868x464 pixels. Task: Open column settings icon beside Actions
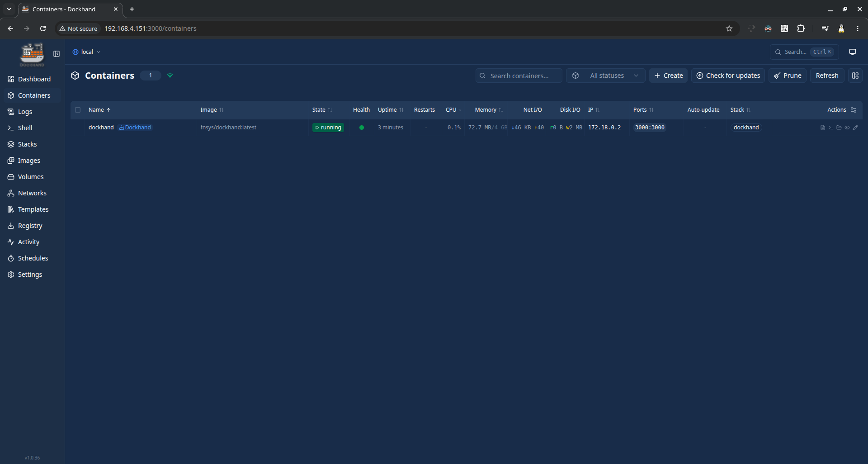click(854, 110)
